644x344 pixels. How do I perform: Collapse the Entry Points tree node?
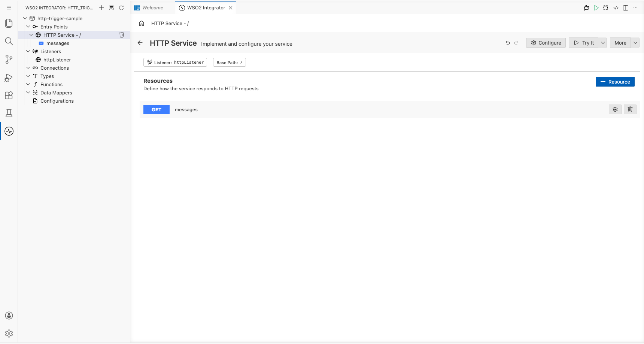(x=28, y=27)
